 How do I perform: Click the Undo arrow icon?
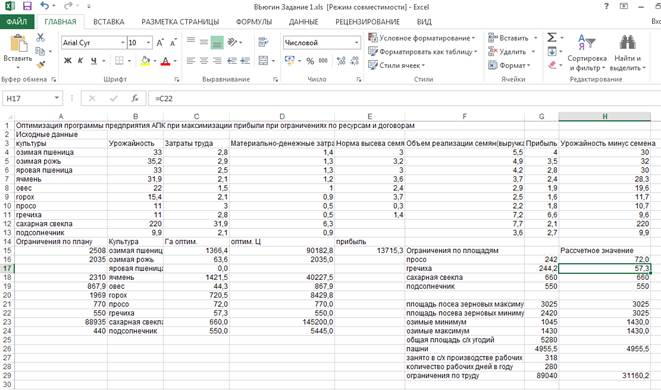[x=45, y=6]
